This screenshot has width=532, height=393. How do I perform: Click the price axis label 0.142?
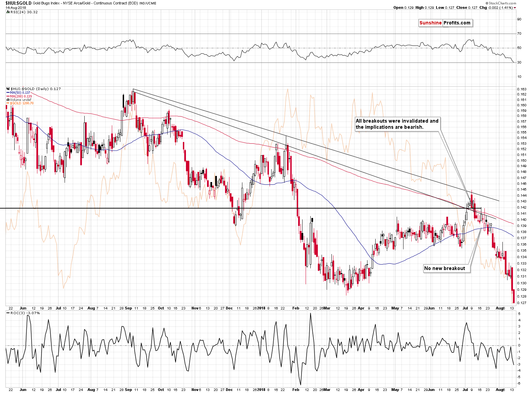[x=522, y=208]
